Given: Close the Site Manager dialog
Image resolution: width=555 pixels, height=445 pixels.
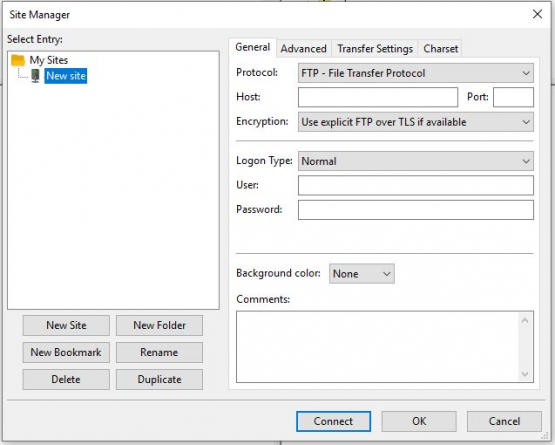Looking at the screenshot, I should tap(537, 14).
